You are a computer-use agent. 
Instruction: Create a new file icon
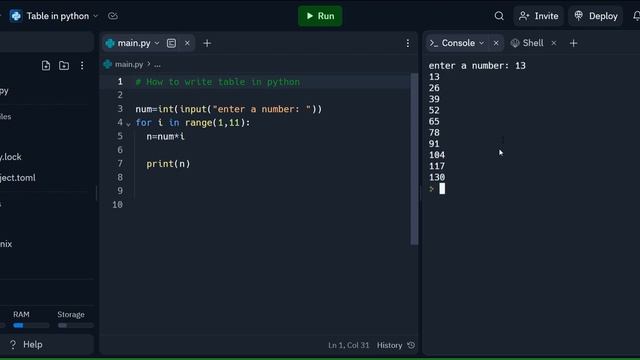point(46,65)
